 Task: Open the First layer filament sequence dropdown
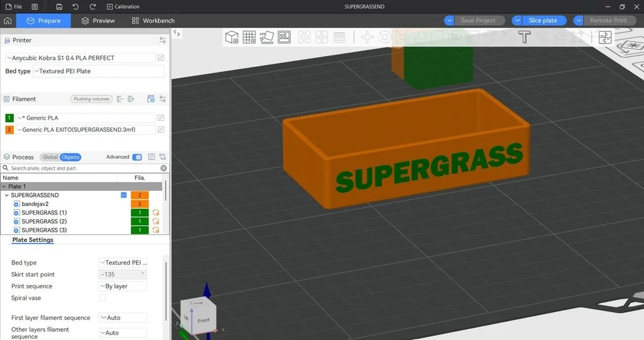tap(123, 318)
